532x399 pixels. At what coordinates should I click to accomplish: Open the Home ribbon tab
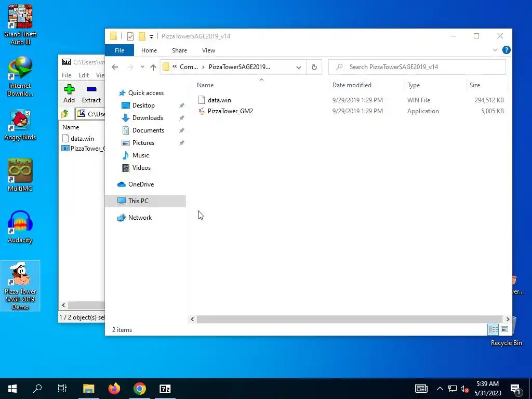(149, 50)
